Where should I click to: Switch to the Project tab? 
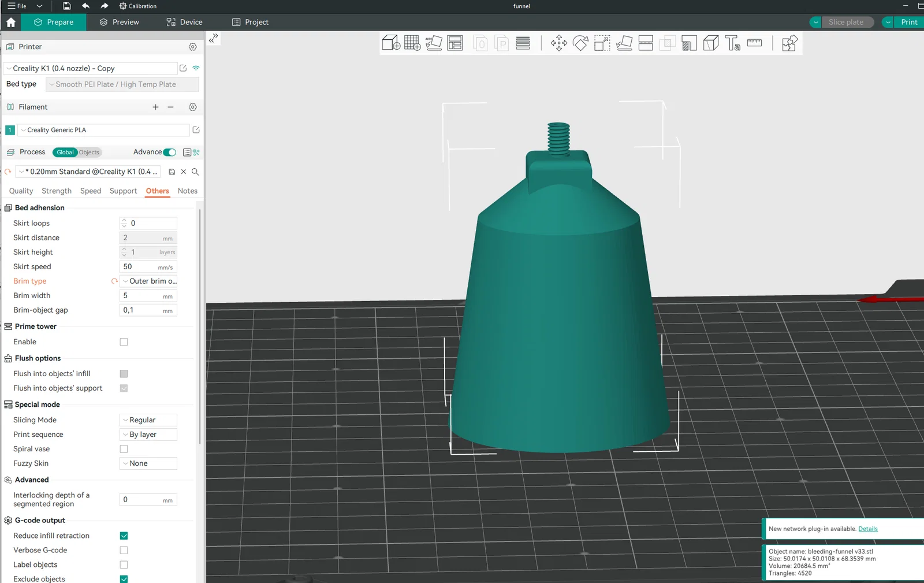point(250,22)
